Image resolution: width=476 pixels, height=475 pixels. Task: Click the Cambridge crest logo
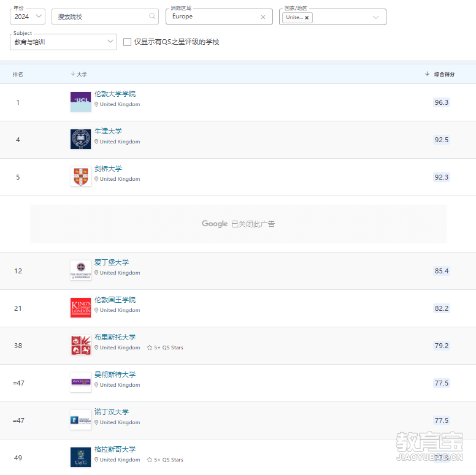pyautogui.click(x=80, y=177)
